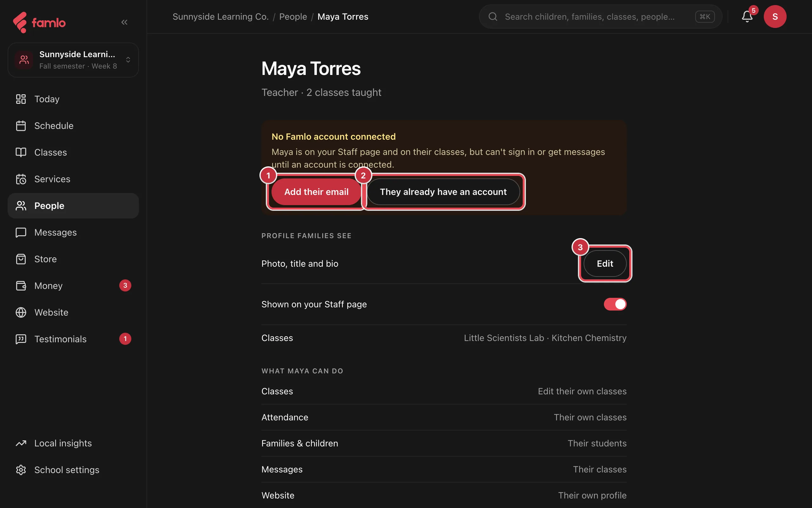Screen dimensions: 812x508
Task: Click They already have an account
Action: [443, 192]
